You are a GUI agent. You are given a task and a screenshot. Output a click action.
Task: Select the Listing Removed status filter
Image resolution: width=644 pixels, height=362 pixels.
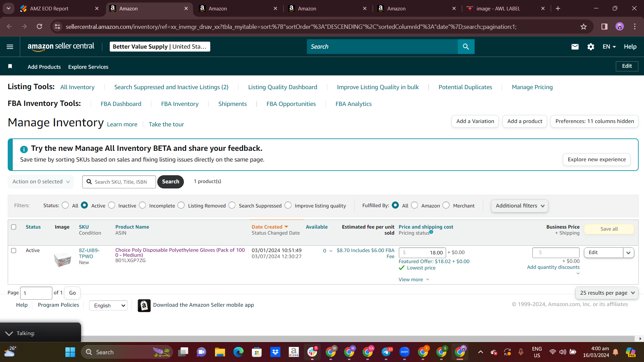(181, 205)
